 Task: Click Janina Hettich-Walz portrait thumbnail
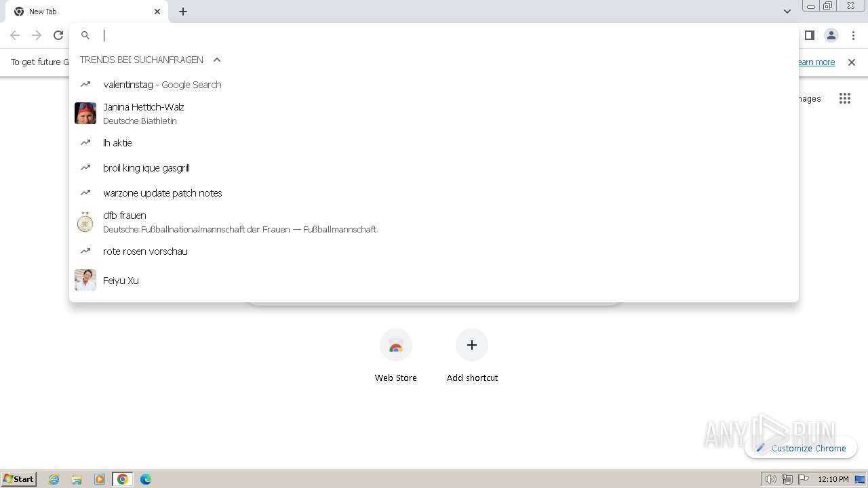(85, 113)
